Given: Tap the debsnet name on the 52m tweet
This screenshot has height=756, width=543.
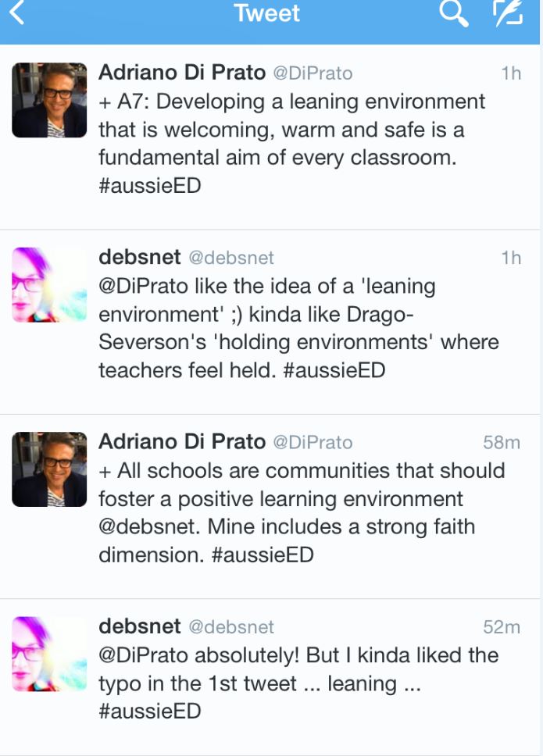Looking at the screenshot, I should pos(140,626).
